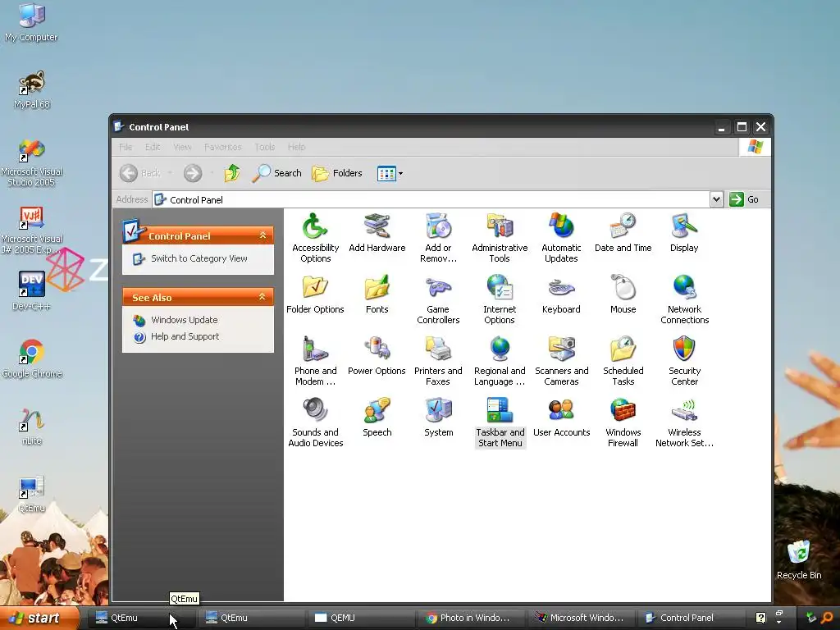Open Automatic Updates icon

(561, 237)
